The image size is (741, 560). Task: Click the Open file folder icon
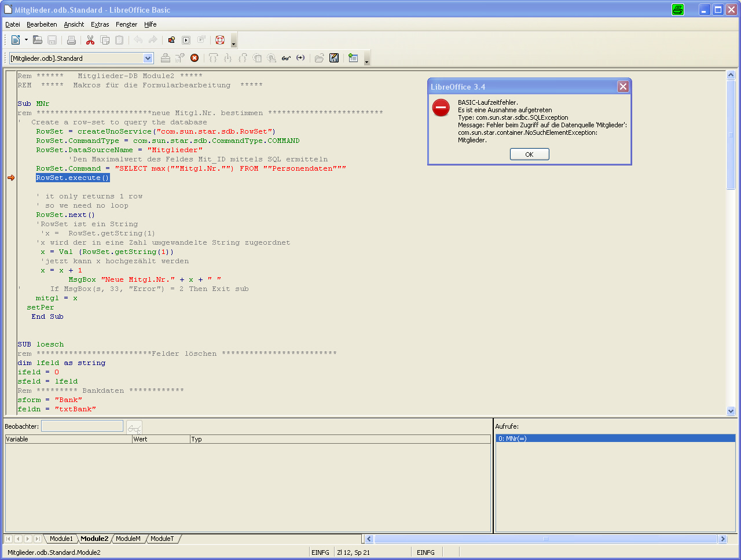[x=38, y=40]
